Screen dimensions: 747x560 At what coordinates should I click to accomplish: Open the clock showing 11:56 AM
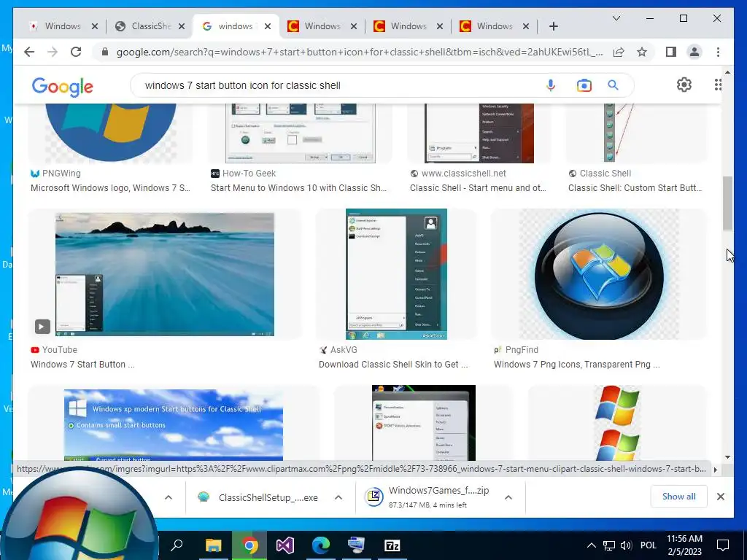[x=684, y=545]
